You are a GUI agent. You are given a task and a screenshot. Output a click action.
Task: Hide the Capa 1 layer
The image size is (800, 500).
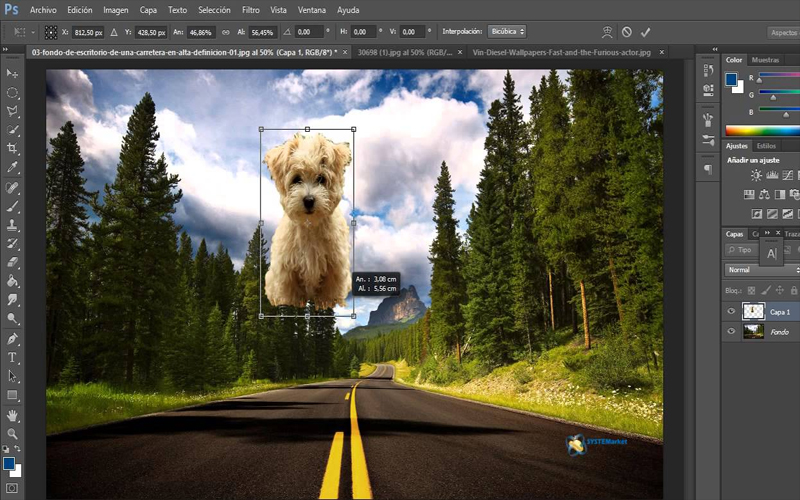click(731, 311)
